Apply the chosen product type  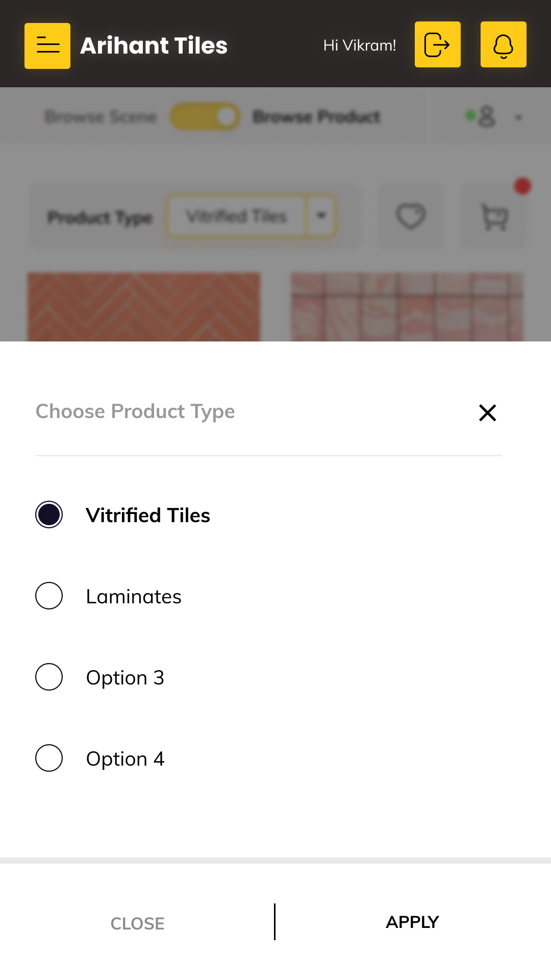pyautogui.click(x=412, y=922)
